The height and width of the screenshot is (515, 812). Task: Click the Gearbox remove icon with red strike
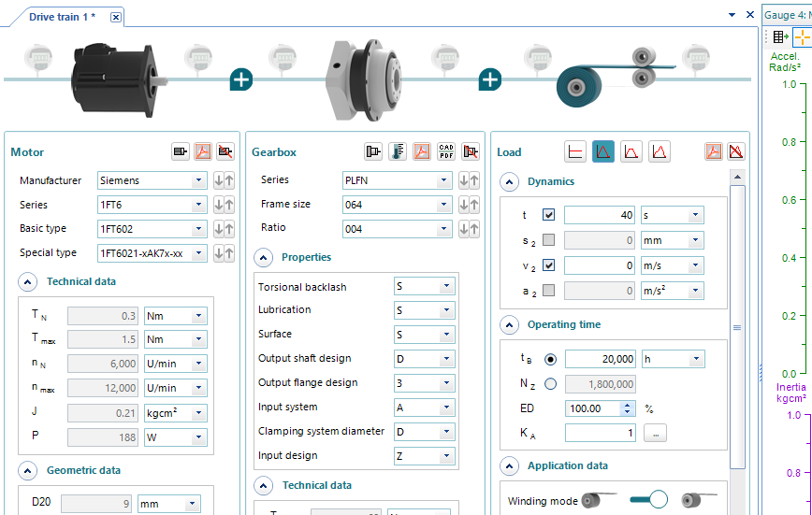click(x=471, y=151)
